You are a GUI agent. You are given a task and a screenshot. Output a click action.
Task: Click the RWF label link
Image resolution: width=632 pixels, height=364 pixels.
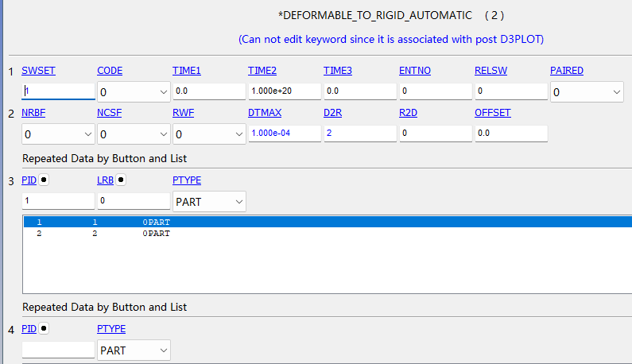184,113
